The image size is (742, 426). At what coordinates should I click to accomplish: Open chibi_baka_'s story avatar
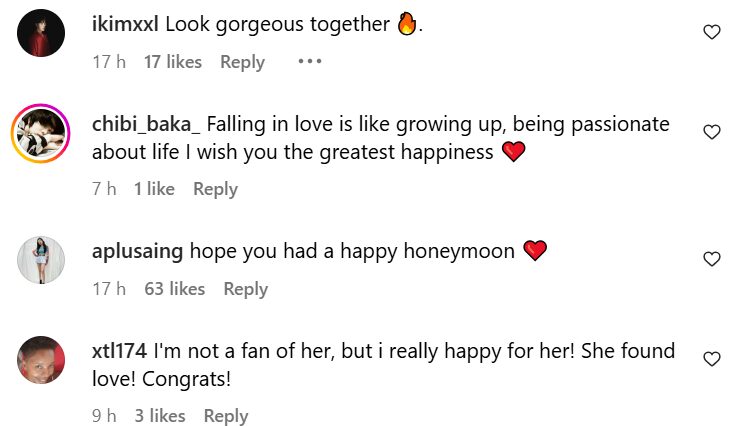click(41, 132)
